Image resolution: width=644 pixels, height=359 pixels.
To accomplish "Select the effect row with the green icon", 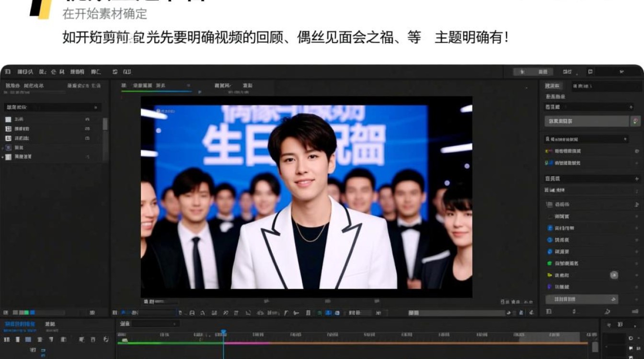I will tap(592, 263).
